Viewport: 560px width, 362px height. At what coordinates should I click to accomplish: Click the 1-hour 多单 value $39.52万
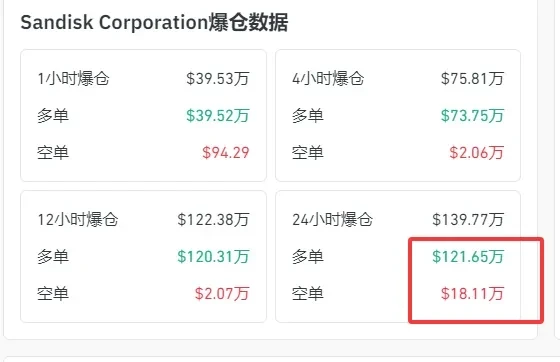click(x=218, y=116)
